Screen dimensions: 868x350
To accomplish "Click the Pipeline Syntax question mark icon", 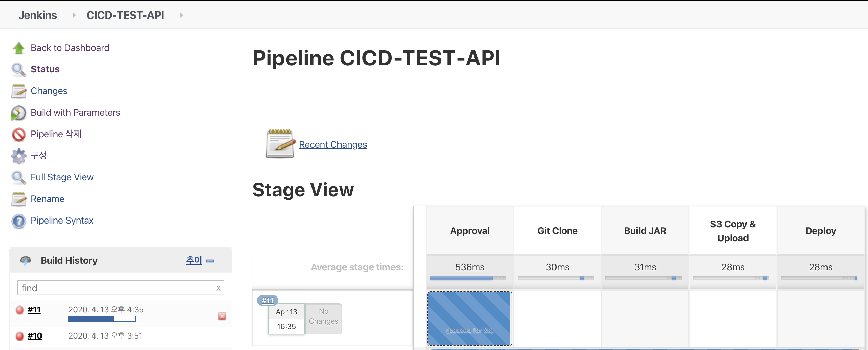I will pos(19,221).
